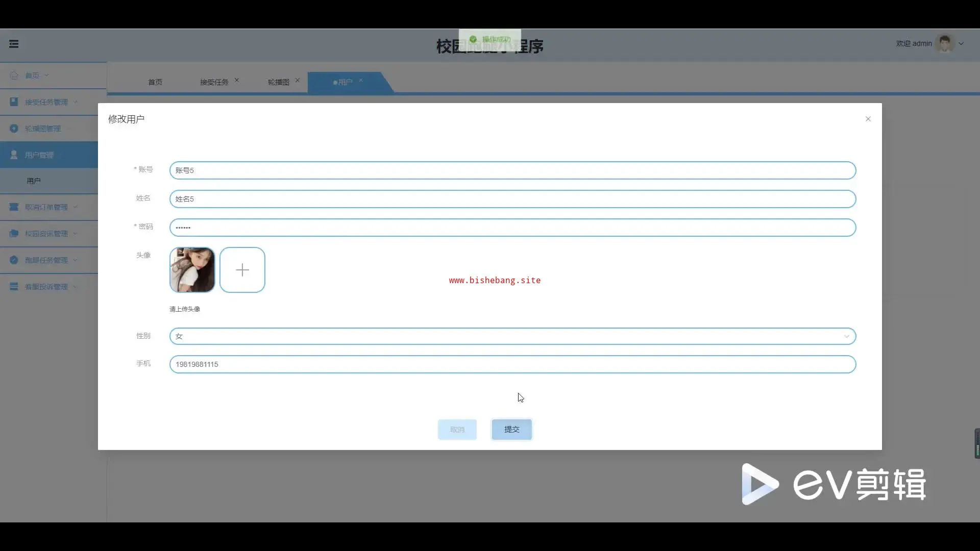
Task: Expand the admin account dropdown arrow
Action: (x=961, y=44)
